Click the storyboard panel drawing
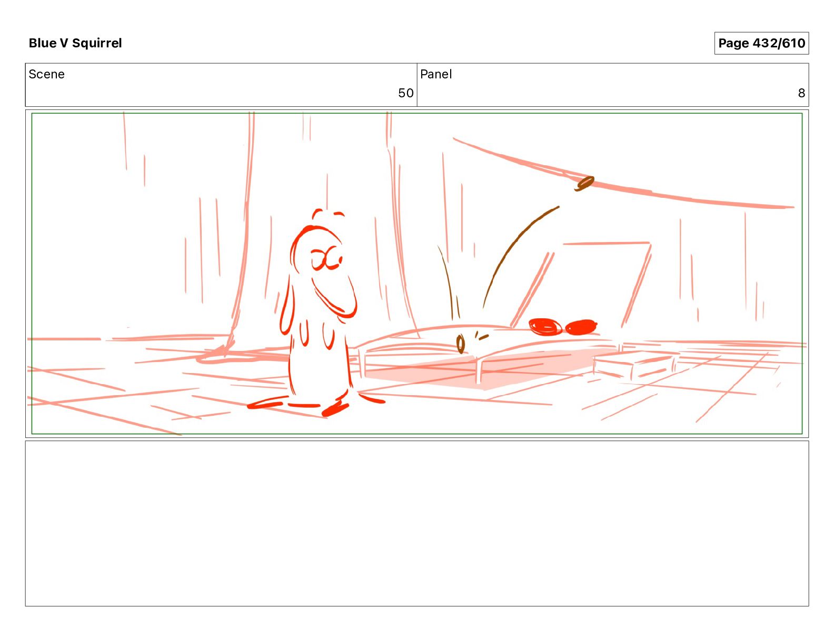The image size is (834, 644). point(417,274)
